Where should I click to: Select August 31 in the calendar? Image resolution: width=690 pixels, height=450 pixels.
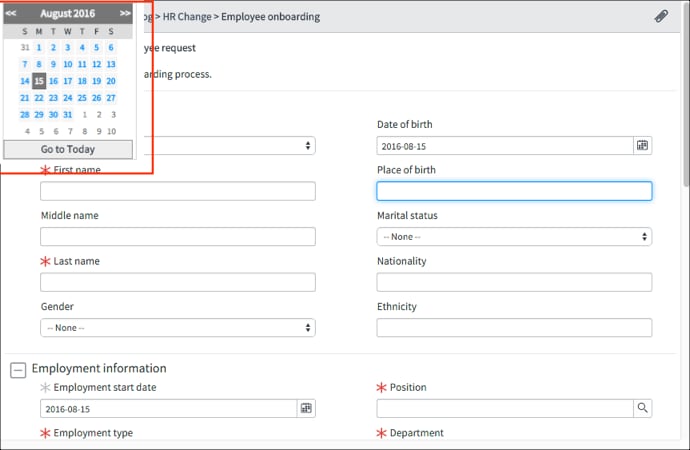[68, 114]
